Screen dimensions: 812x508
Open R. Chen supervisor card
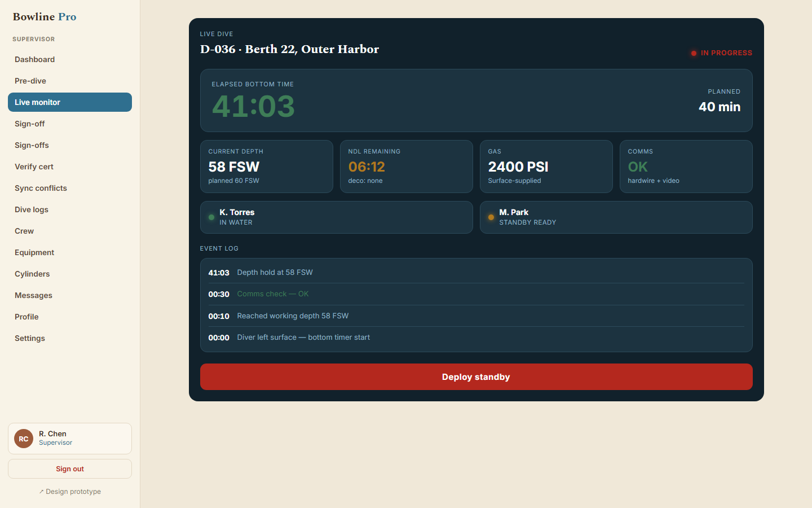[x=70, y=439]
